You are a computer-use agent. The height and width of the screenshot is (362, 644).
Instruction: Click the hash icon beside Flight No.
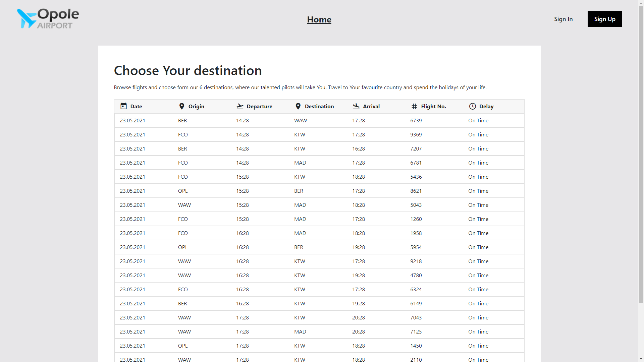point(414,106)
